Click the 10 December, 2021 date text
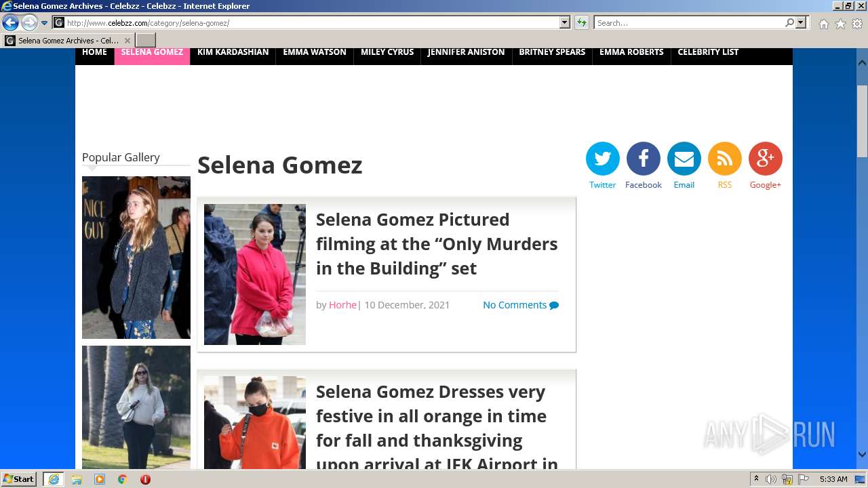This screenshot has height=488, width=868. coord(407,305)
